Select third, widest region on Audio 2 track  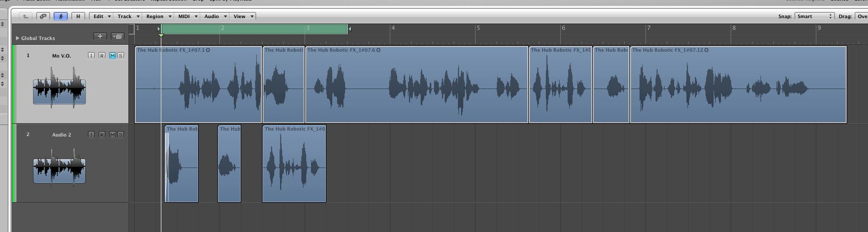[294, 164]
